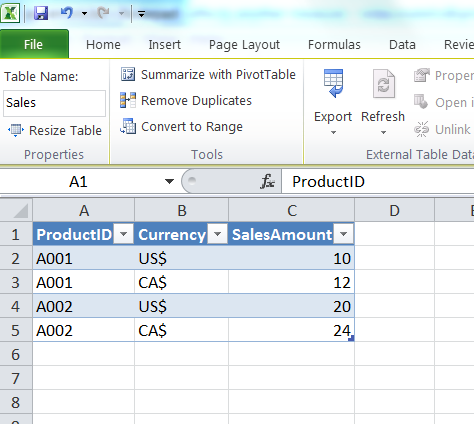Switch to the Data tab
Viewport: 474px width, 424px height.
click(x=402, y=44)
